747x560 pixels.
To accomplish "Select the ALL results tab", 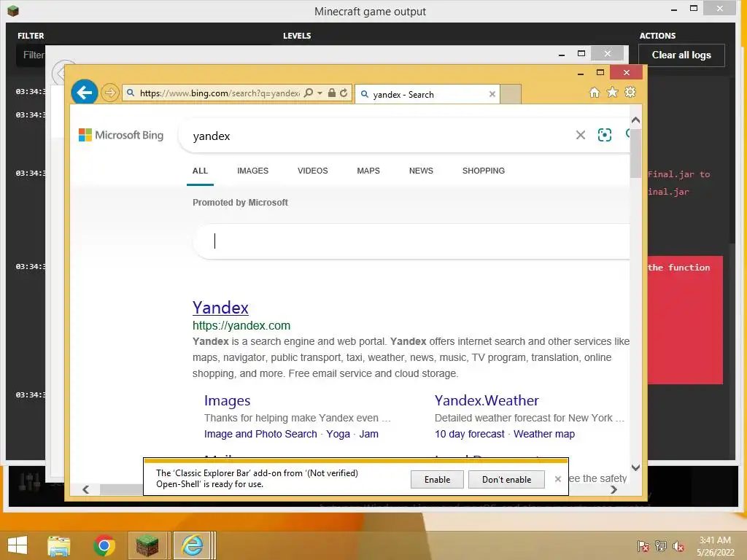I will pos(200,171).
